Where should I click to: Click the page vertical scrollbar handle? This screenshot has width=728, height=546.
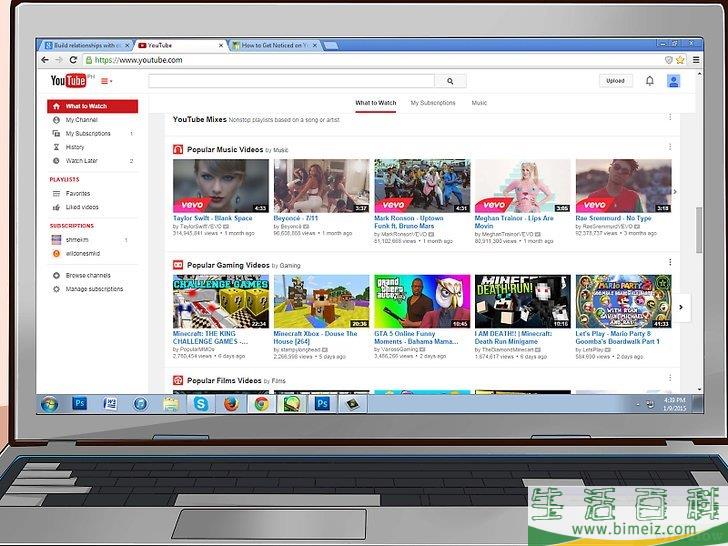(x=699, y=230)
